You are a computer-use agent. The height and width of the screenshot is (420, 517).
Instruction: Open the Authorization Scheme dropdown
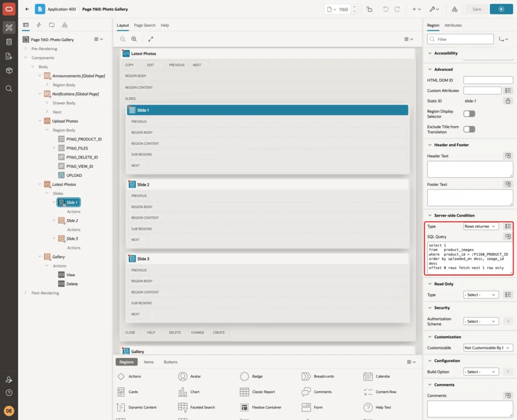(481, 322)
